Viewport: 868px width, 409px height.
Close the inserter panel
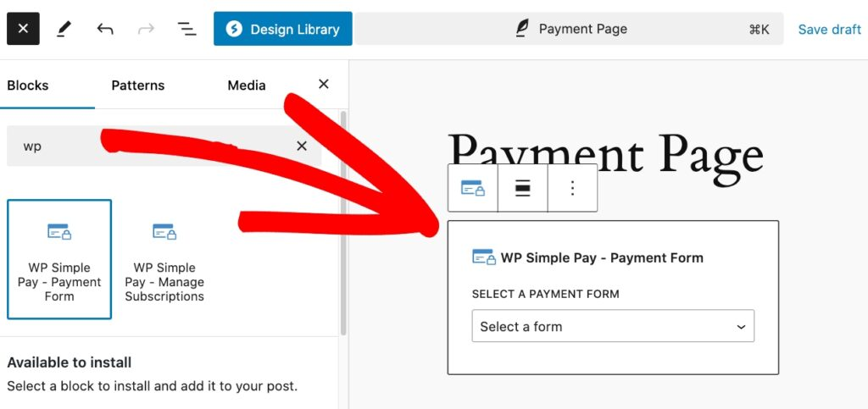pyautogui.click(x=323, y=84)
